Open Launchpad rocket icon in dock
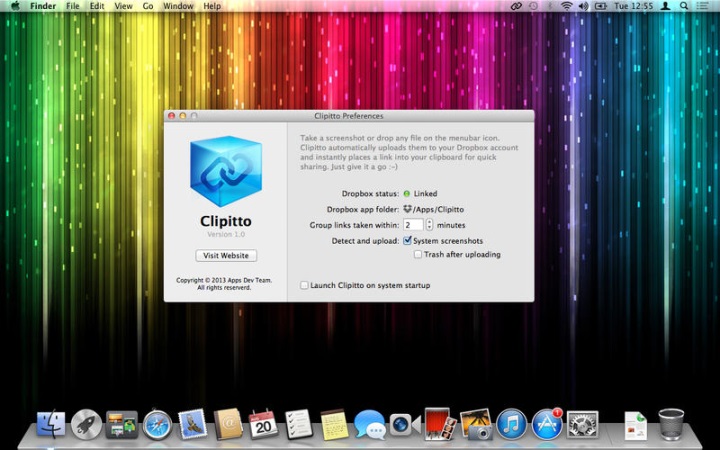Screen dimensions: 720x450 click(x=86, y=424)
